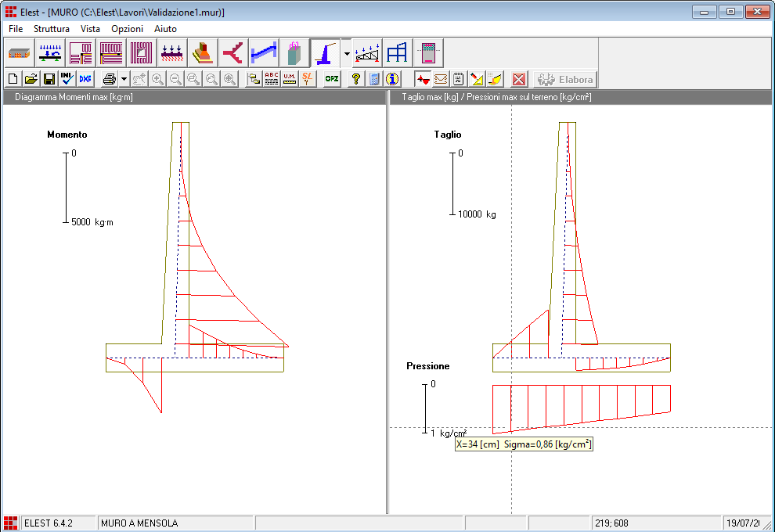Open the frame structure module
Image resolution: width=775 pixels, height=532 pixels.
[398, 53]
